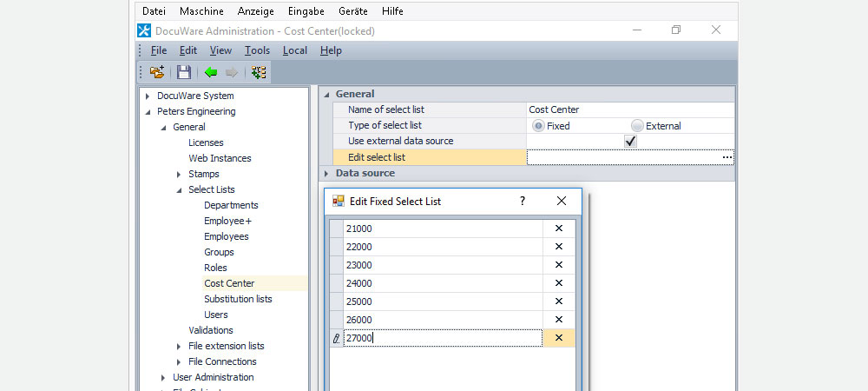Click the 24000 list entry cell

coord(443,283)
